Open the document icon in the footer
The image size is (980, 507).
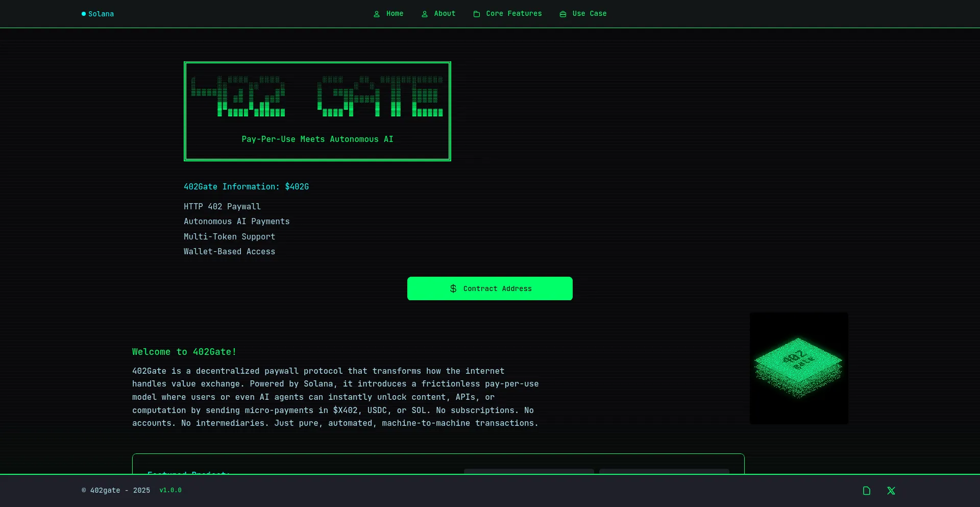867,491
